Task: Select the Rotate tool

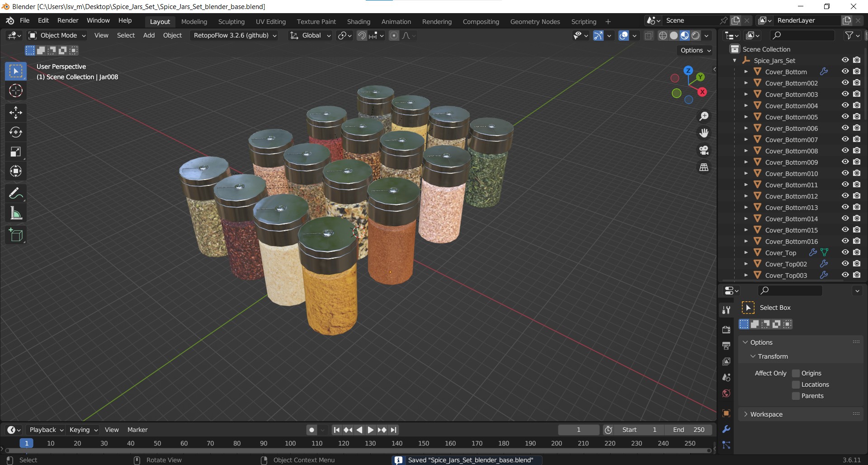Action: click(x=16, y=132)
